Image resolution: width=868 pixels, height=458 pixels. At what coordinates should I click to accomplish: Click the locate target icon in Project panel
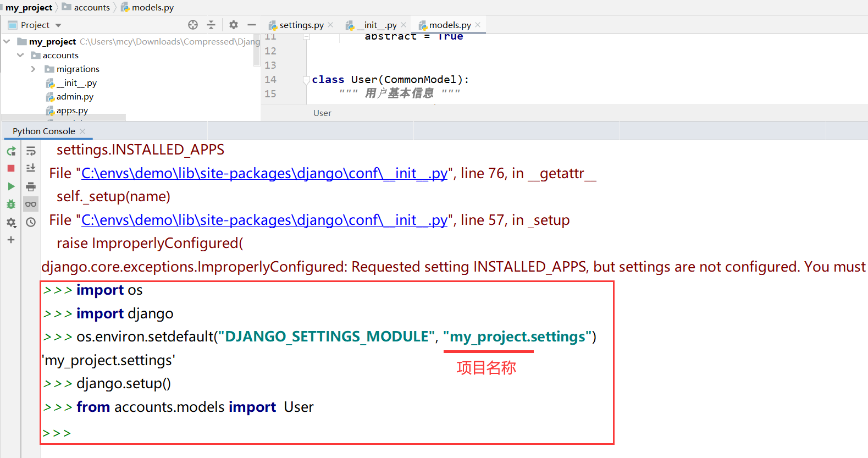[x=193, y=25]
